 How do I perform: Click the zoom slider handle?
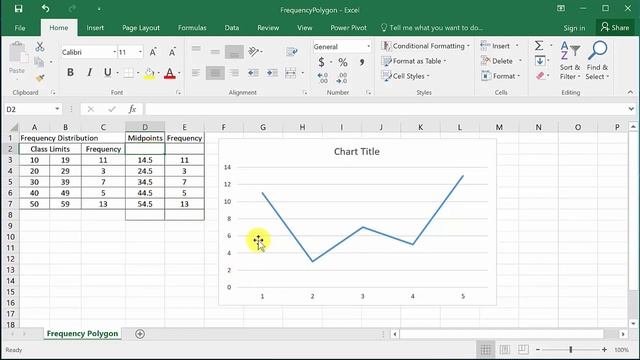(571, 349)
